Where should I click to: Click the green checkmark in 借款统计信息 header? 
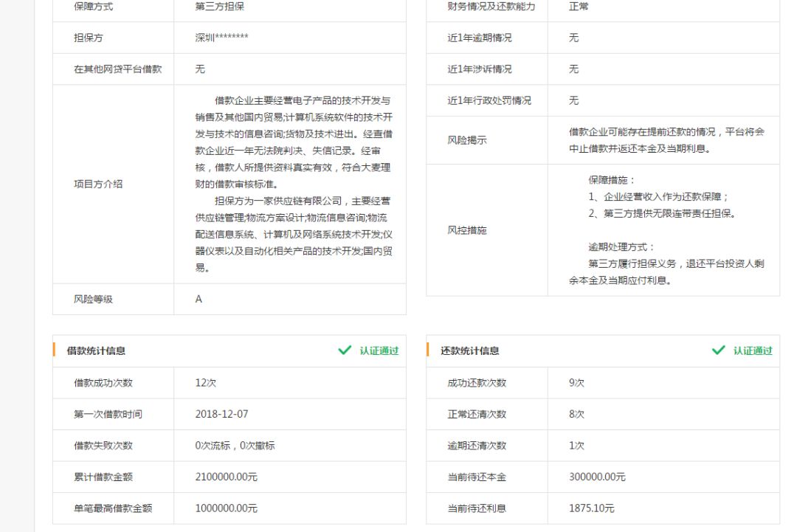click(x=345, y=350)
